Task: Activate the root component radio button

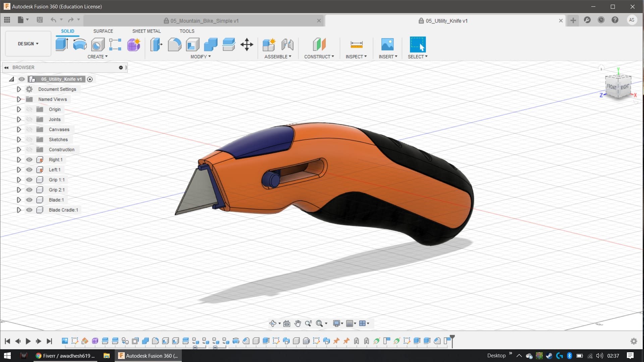Action: tap(90, 79)
